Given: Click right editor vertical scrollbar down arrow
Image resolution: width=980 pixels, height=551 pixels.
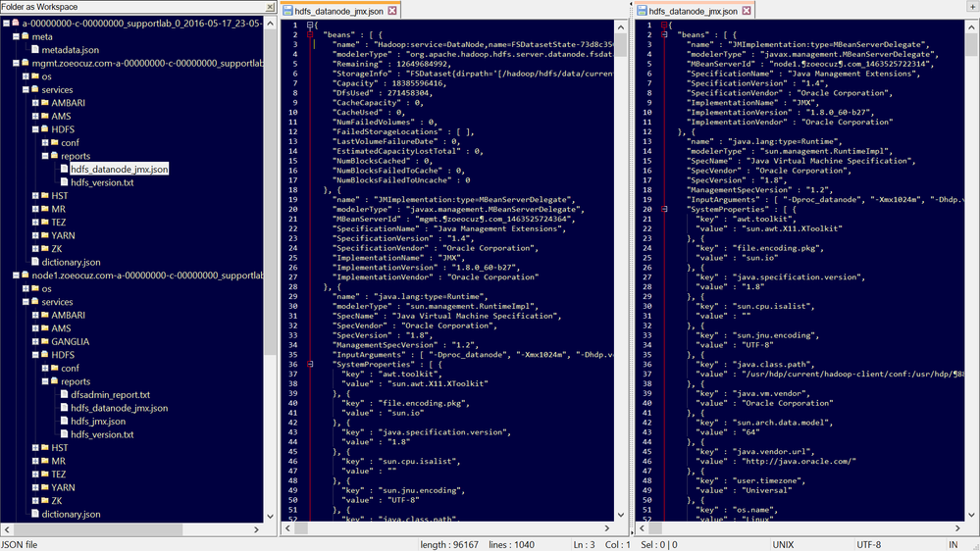Looking at the screenshot, I should tap(971, 515).
